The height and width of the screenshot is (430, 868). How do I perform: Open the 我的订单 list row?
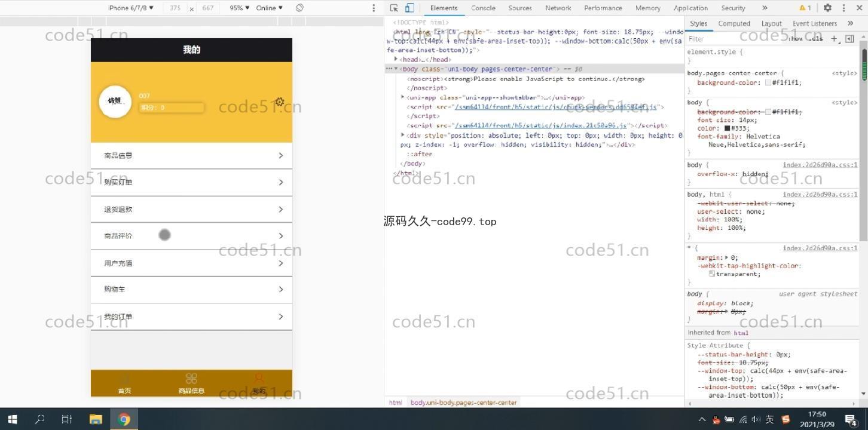(191, 317)
